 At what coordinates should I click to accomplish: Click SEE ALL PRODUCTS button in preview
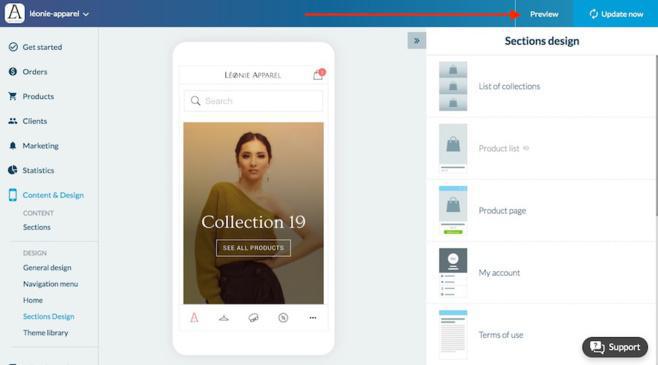pos(253,248)
